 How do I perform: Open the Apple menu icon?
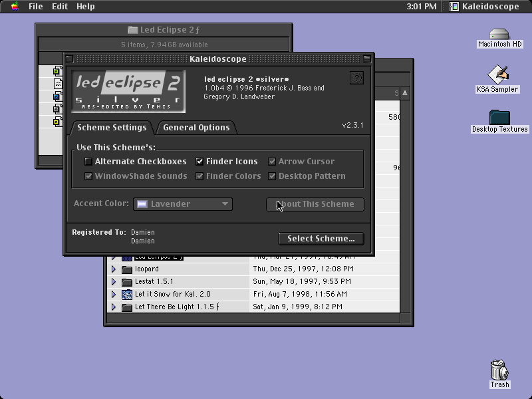pyautogui.click(x=15, y=6)
